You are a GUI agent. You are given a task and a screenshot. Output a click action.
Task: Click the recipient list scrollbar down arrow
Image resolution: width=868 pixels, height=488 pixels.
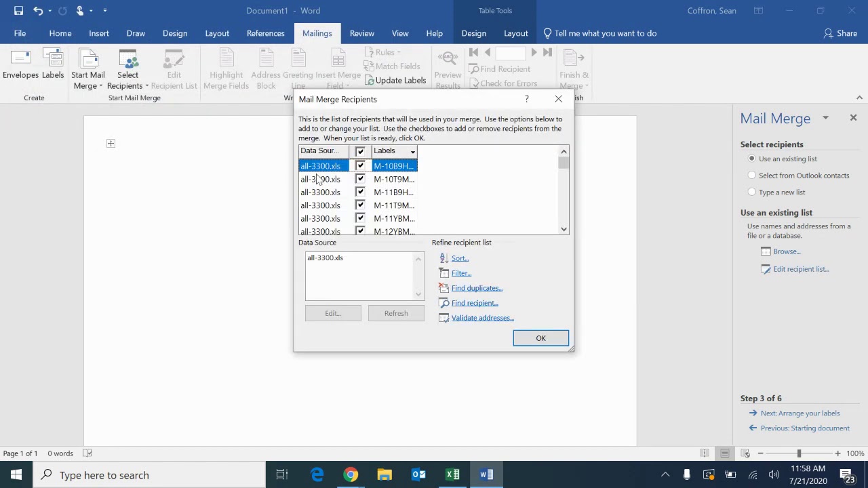[564, 229]
